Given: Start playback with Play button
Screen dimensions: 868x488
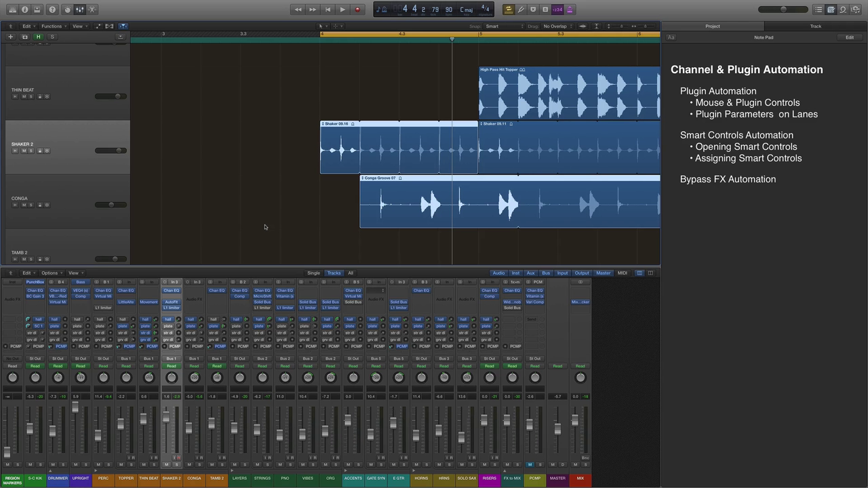Looking at the screenshot, I should pyautogui.click(x=342, y=9).
